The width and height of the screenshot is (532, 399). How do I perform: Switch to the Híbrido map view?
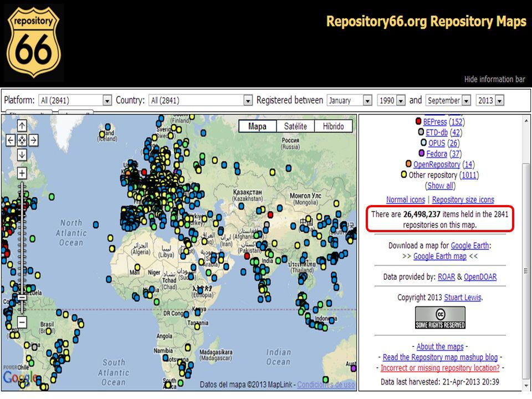point(333,126)
